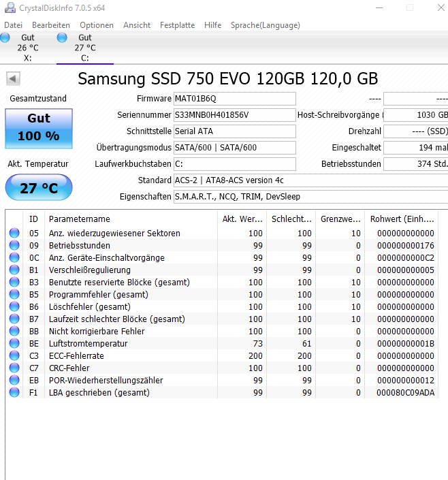Click status orb for Luftstromtemperatur row
The height and width of the screenshot is (480, 448).
coord(14,343)
